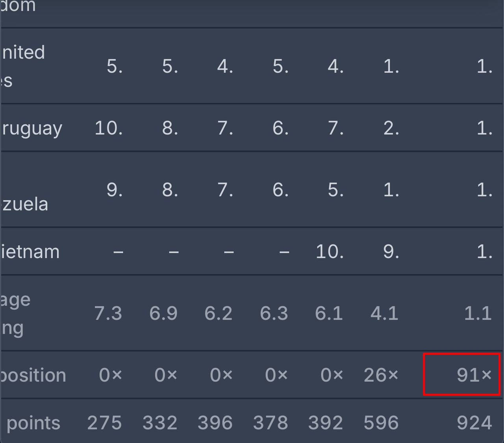Click the 378 points cell
This screenshot has height=443, width=504.
click(x=271, y=423)
